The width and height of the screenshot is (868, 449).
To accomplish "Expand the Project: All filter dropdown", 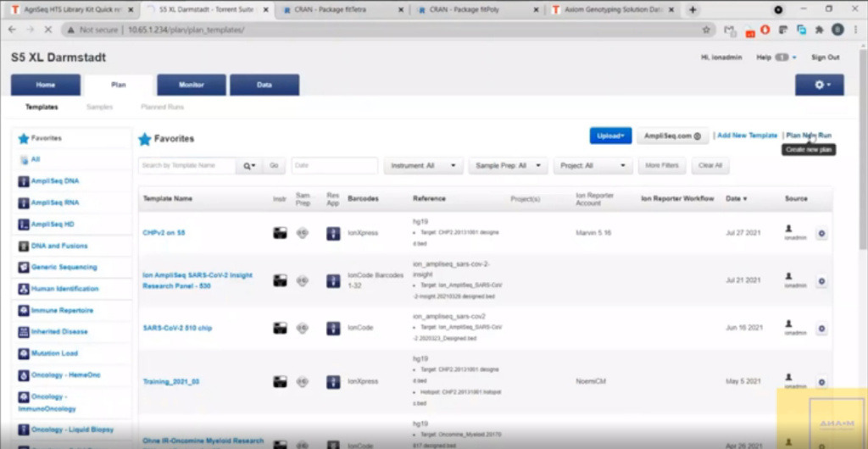I will pyautogui.click(x=591, y=166).
